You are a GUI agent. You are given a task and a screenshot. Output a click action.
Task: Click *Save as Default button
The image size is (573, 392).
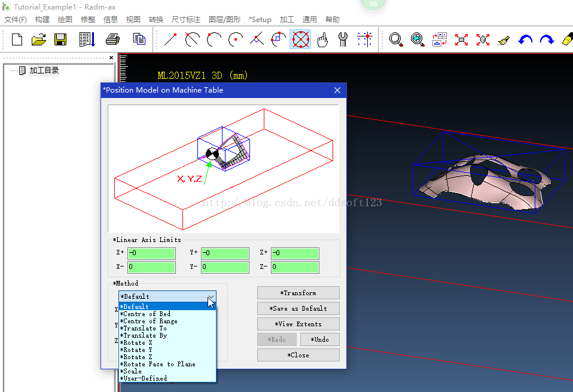298,308
